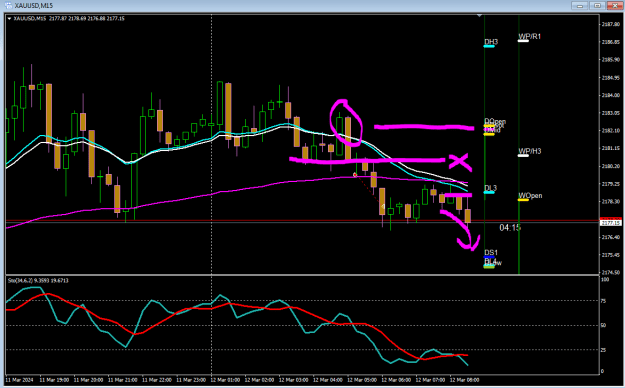This screenshot has width=625, height=388.
Task: Select the DS1 level label
Action: [x=491, y=252]
